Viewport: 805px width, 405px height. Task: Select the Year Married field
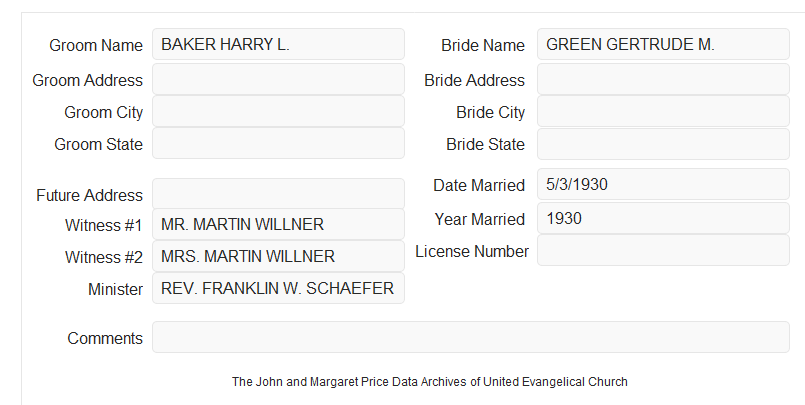[663, 218]
